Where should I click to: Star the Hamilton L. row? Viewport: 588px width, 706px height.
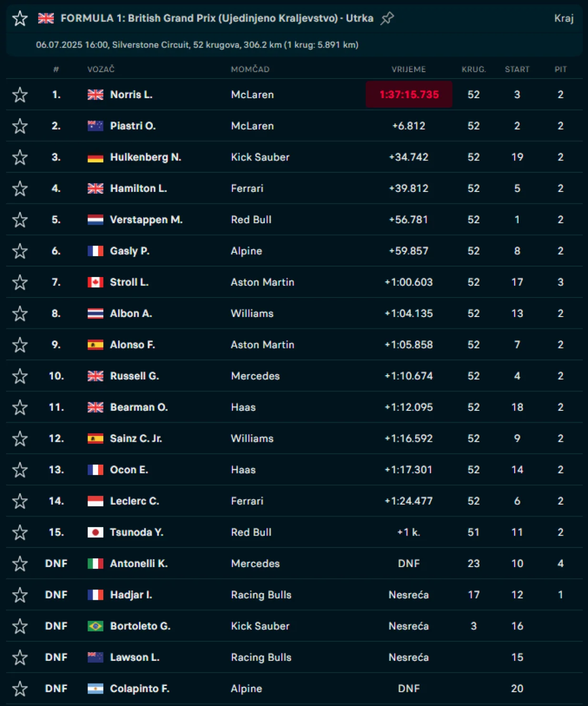pos(20,189)
